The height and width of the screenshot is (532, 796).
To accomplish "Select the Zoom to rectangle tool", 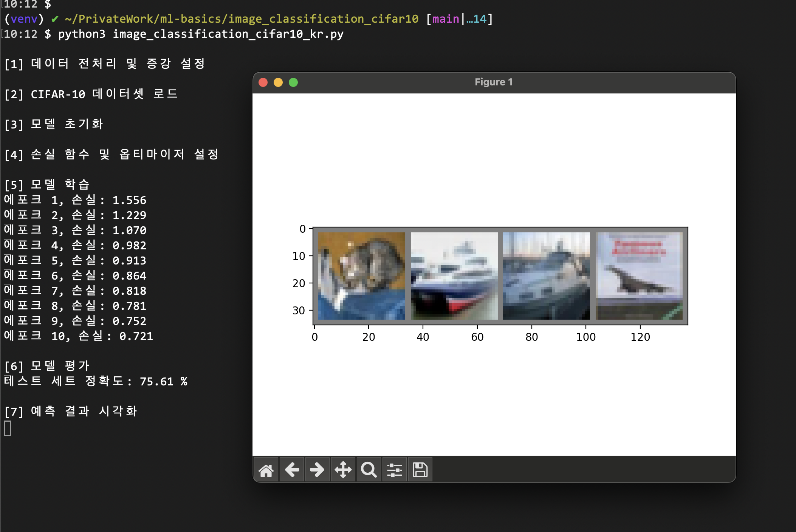I will click(x=369, y=470).
